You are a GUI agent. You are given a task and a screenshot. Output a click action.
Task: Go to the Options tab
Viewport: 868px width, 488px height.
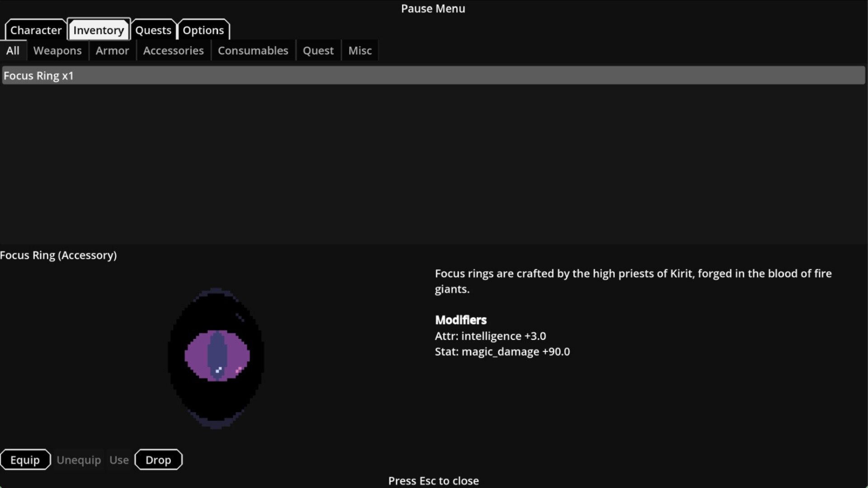click(x=203, y=30)
